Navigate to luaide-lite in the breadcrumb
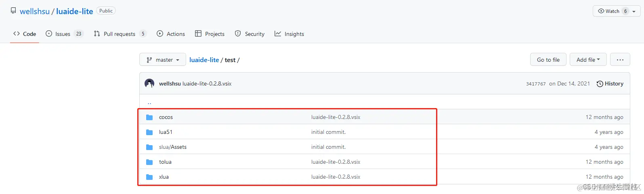The image size is (644, 194). click(204, 60)
